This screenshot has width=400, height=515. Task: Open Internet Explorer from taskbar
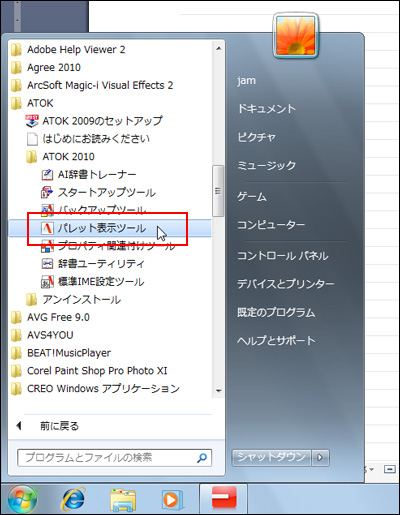pyautogui.click(x=74, y=499)
